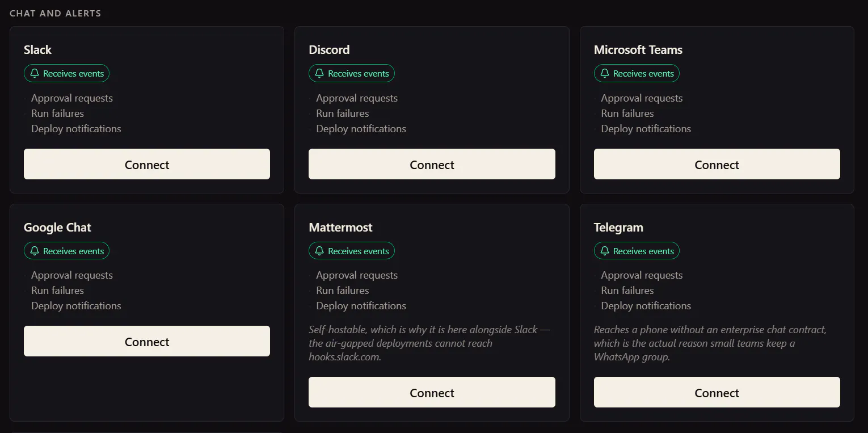Connect the Slack integration
Image resolution: width=868 pixels, height=433 pixels.
point(147,164)
